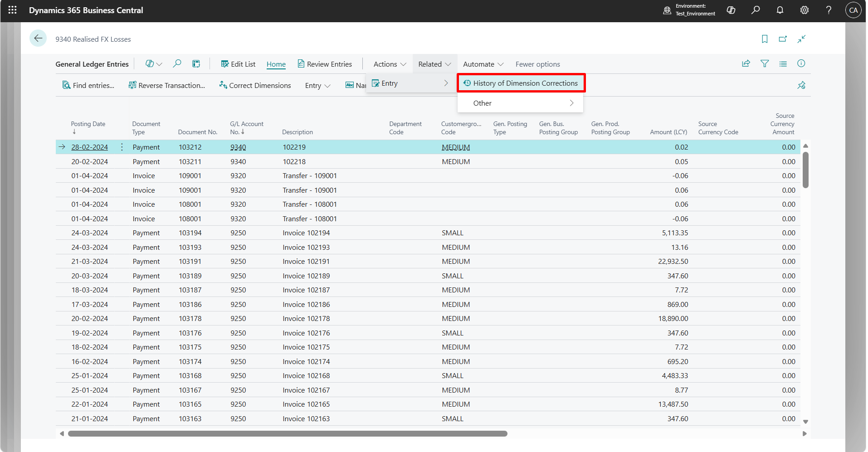Collapse page with the minimize arrows icon
The height and width of the screenshot is (452, 868).
pos(802,39)
